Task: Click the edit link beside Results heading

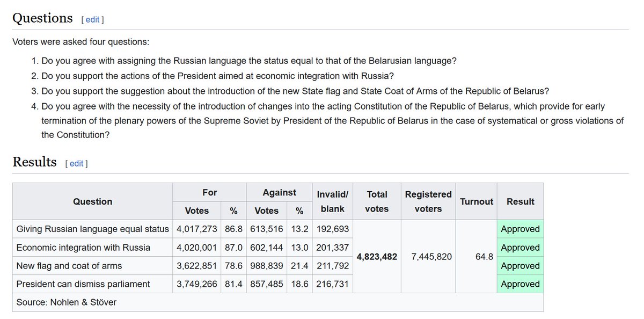Action: (x=76, y=163)
